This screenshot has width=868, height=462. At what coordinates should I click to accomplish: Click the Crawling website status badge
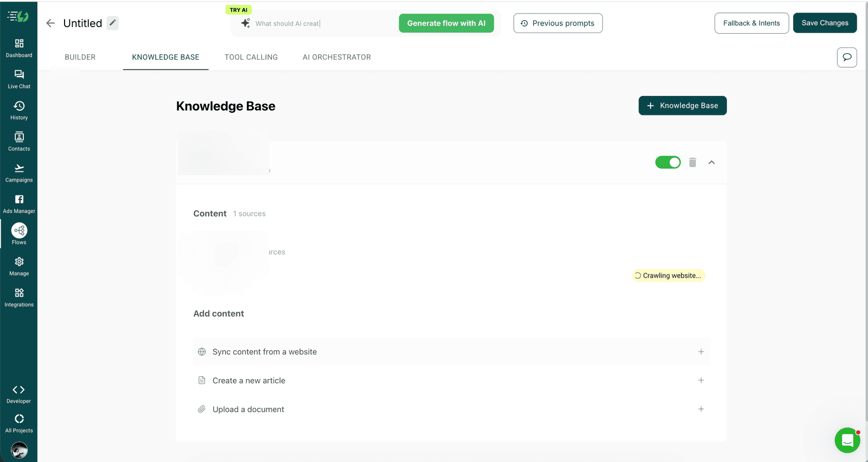668,275
